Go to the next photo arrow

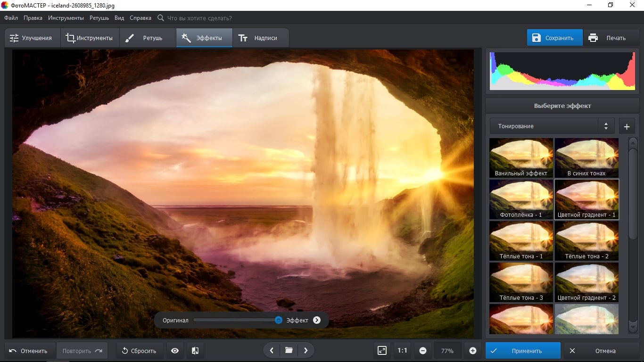(305, 350)
